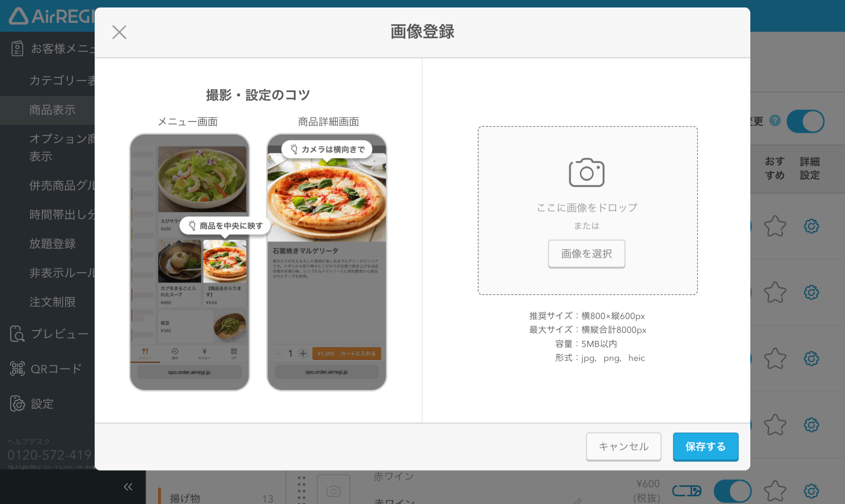
Task: Click the camera icon in drop zone
Action: [x=587, y=172]
